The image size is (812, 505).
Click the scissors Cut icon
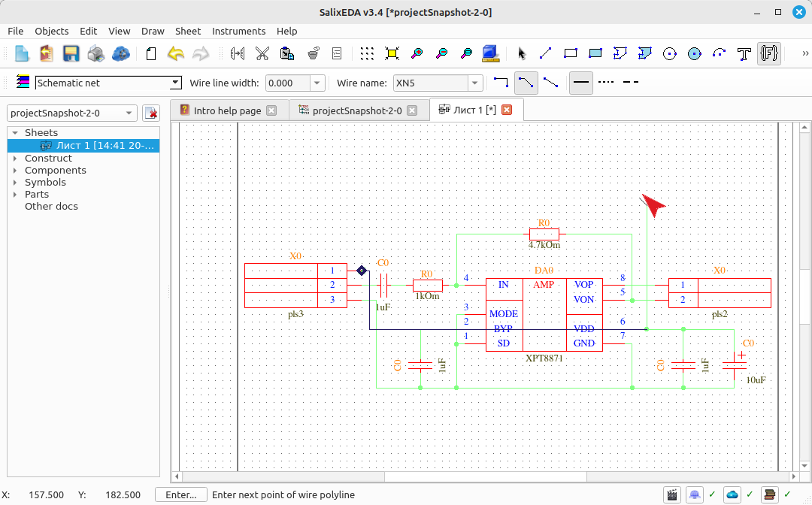point(262,53)
